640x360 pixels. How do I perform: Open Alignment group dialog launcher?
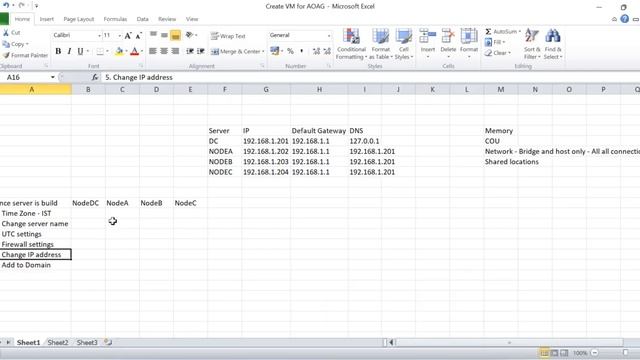pos(262,66)
